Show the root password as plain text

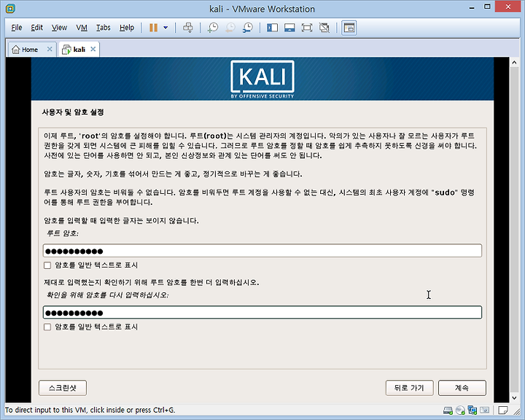(x=47, y=265)
